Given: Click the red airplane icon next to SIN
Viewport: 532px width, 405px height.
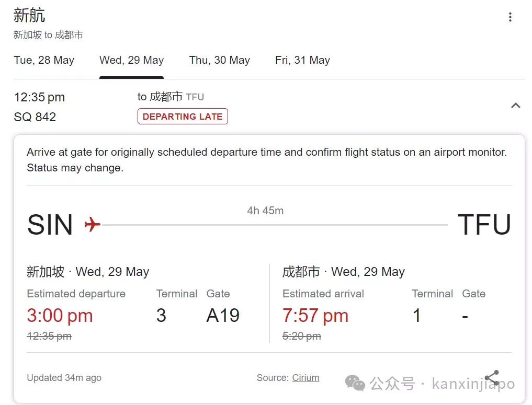Looking at the screenshot, I should pyautogui.click(x=92, y=224).
